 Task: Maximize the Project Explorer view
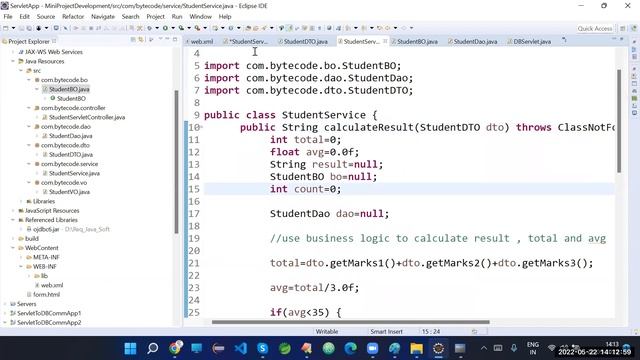click(x=175, y=39)
